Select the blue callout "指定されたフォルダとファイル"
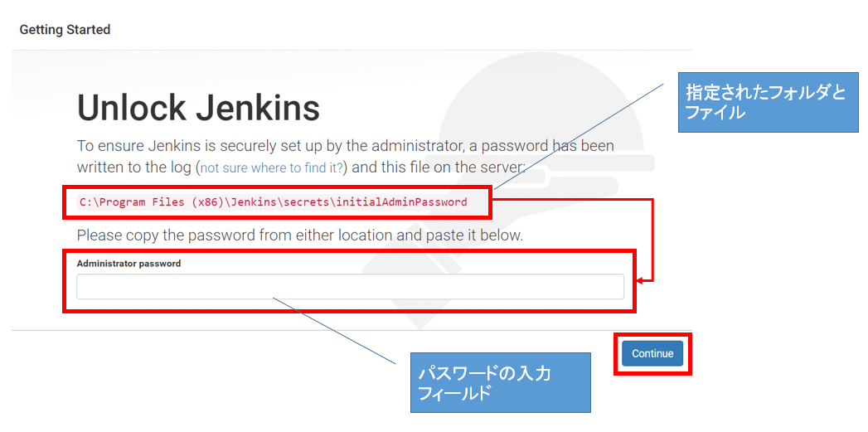 pos(768,103)
